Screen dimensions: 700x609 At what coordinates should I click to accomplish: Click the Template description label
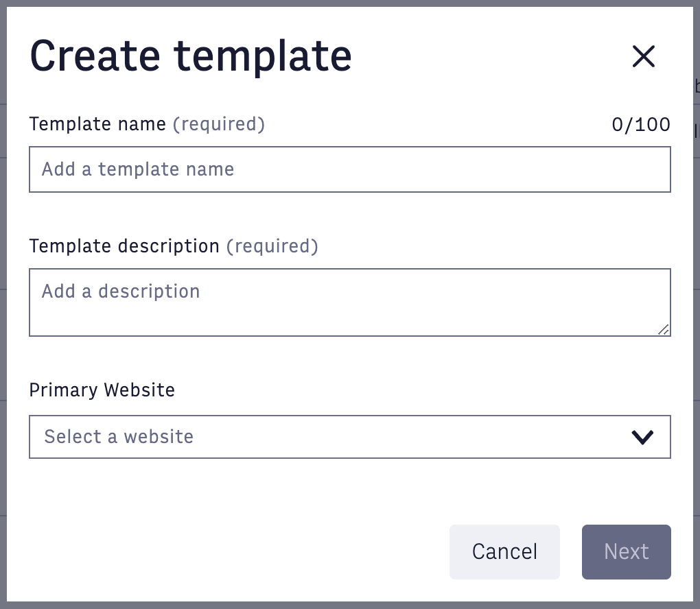[124, 246]
